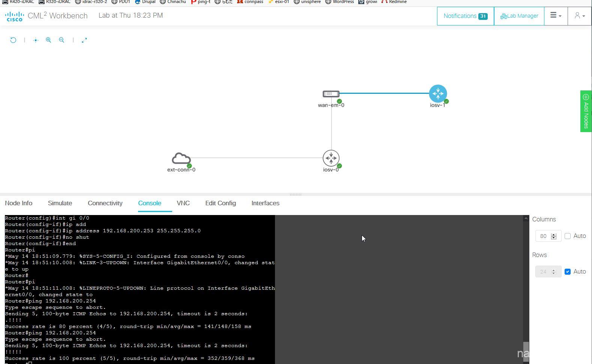Switch to the Connectivity tab
This screenshot has width=592, height=364.
click(x=105, y=203)
